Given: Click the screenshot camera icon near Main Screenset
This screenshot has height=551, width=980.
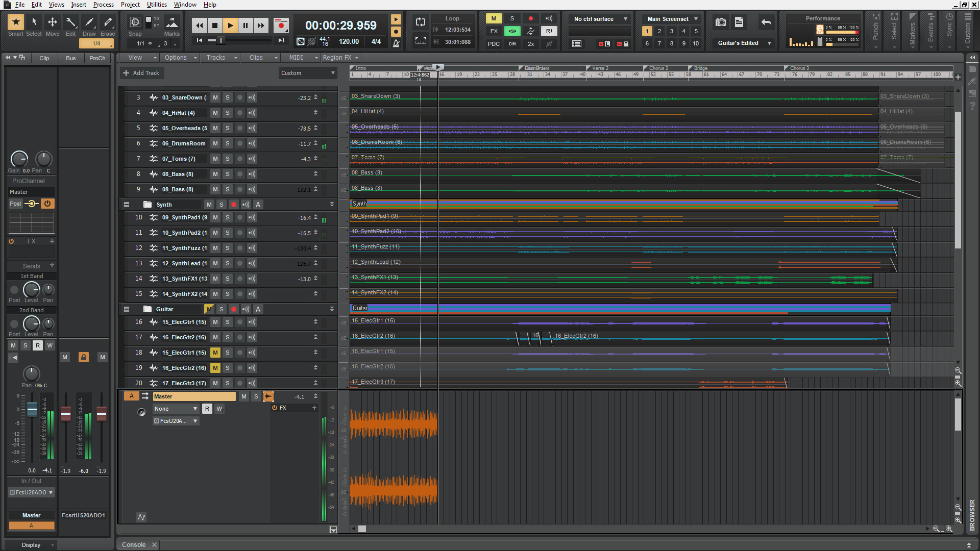Looking at the screenshot, I should pos(720,22).
